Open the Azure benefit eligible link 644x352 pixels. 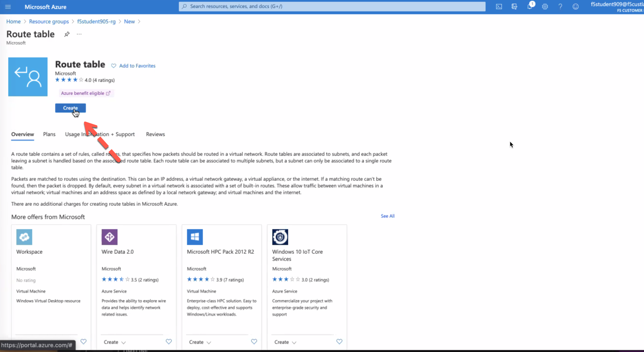pyautogui.click(x=85, y=93)
